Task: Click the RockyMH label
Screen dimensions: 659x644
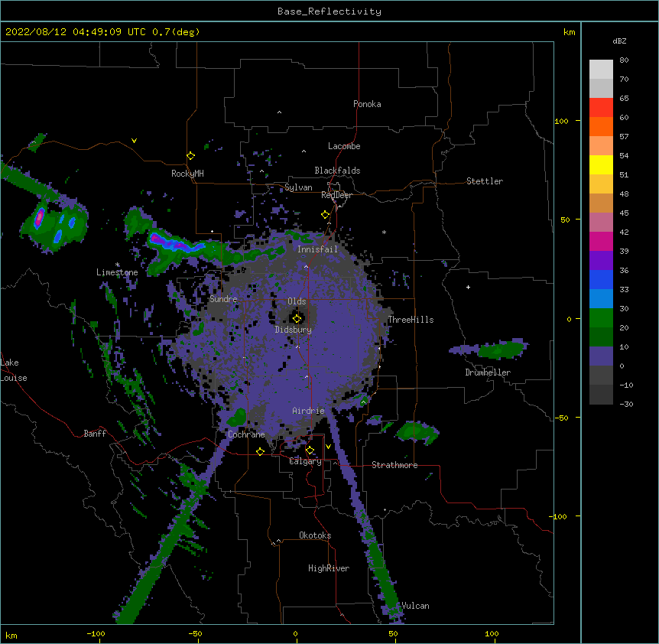Action: (187, 174)
